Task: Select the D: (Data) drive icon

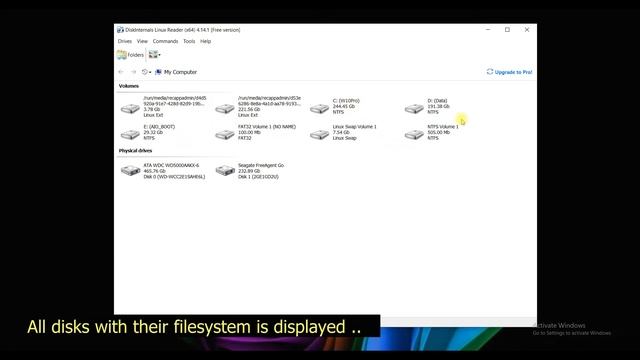Action: (x=414, y=108)
